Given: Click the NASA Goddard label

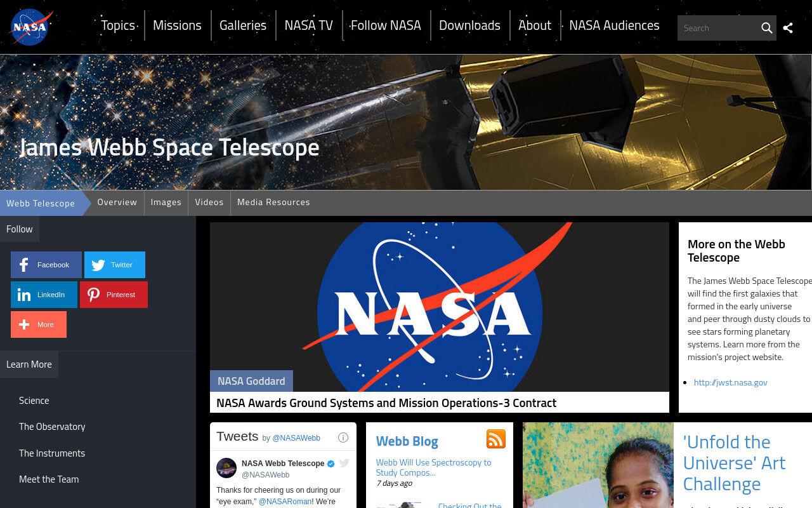Looking at the screenshot, I should pyautogui.click(x=251, y=381).
